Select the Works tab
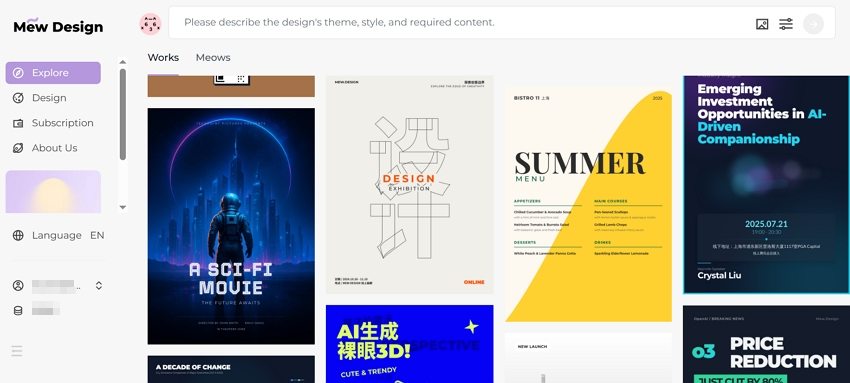Viewport: 850px width, 383px height. point(163,57)
